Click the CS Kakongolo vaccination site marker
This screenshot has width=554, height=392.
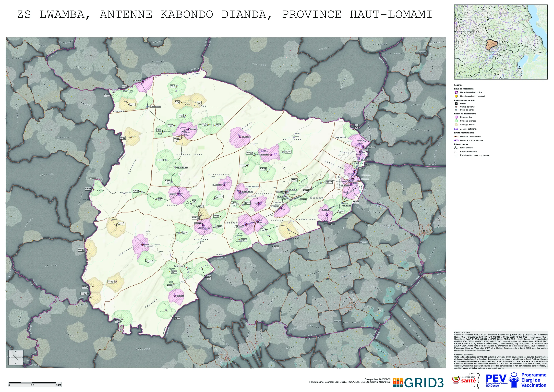(x=142, y=245)
